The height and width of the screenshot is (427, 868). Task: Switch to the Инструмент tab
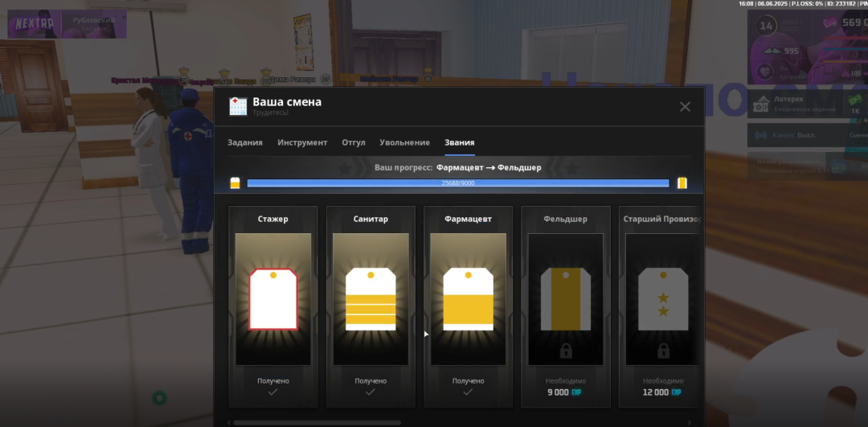[x=302, y=142]
